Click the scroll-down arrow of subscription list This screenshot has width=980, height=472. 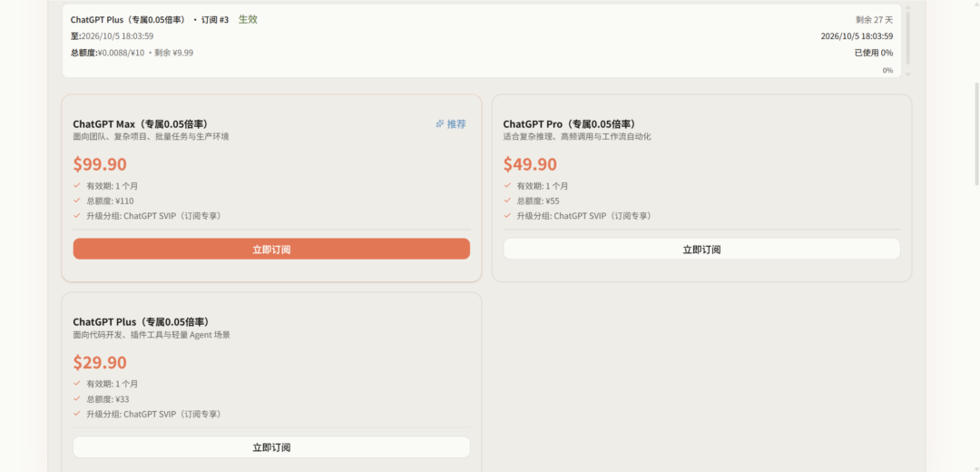[x=908, y=74]
